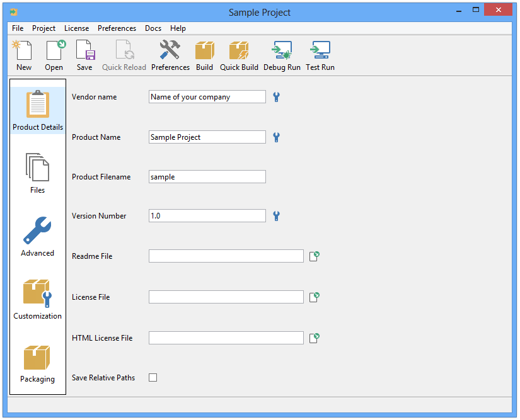Click the Test Run toolbar icon

point(320,55)
